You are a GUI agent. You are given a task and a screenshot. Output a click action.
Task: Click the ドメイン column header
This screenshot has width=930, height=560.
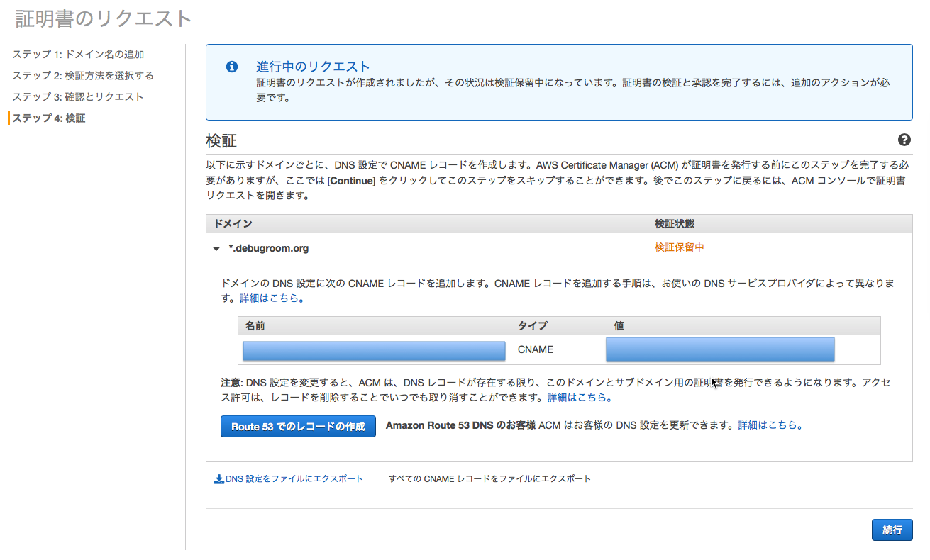[233, 223]
